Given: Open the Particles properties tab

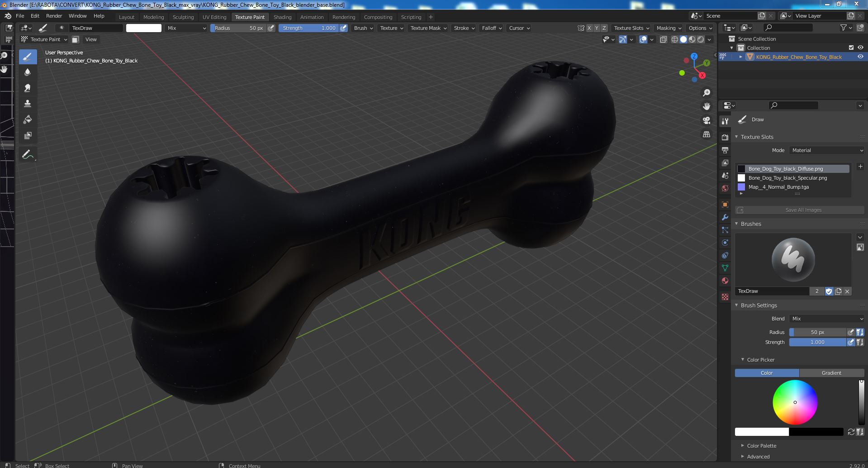Looking at the screenshot, I should point(725,229).
